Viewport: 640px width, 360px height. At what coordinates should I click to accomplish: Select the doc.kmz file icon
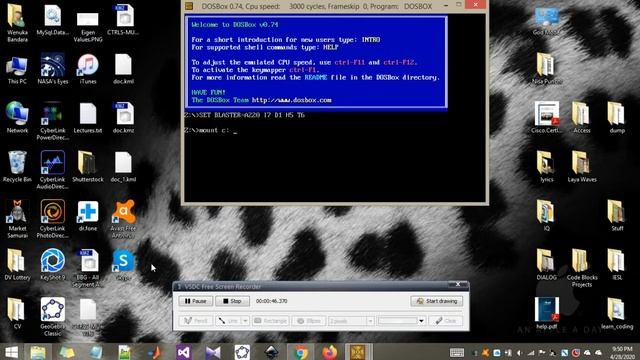tap(123, 118)
